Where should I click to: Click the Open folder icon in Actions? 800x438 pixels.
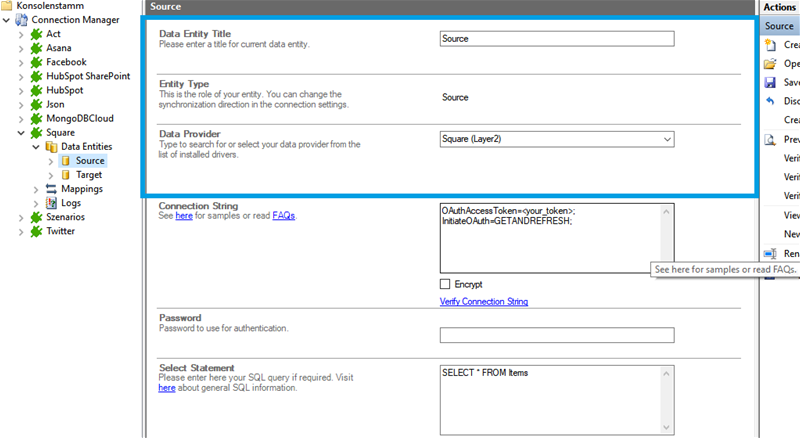(770, 63)
